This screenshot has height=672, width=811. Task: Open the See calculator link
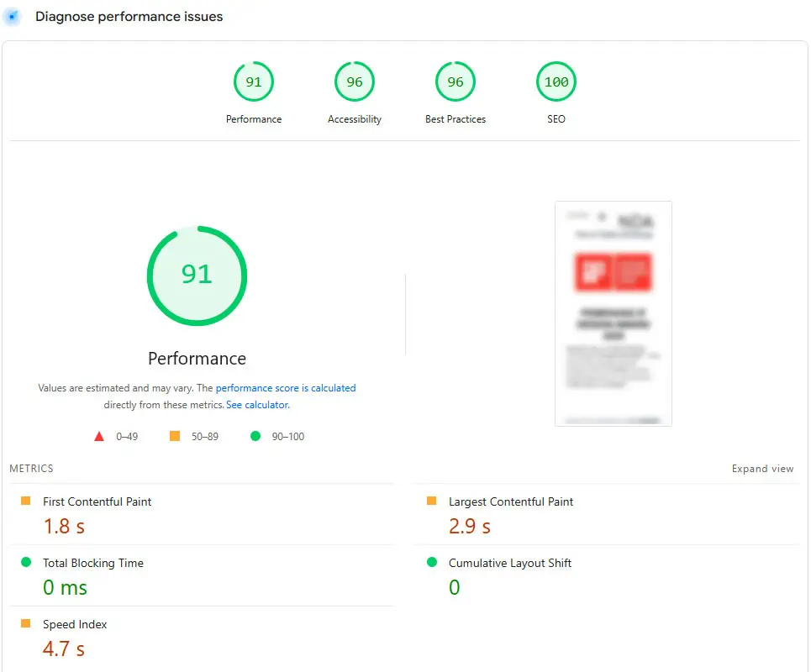[257, 404]
